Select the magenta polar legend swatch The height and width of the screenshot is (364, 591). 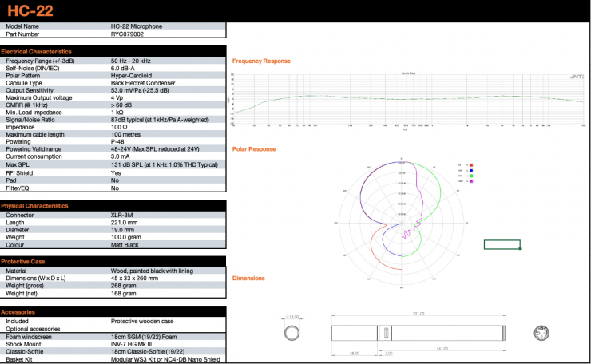pyautogui.click(x=472, y=181)
